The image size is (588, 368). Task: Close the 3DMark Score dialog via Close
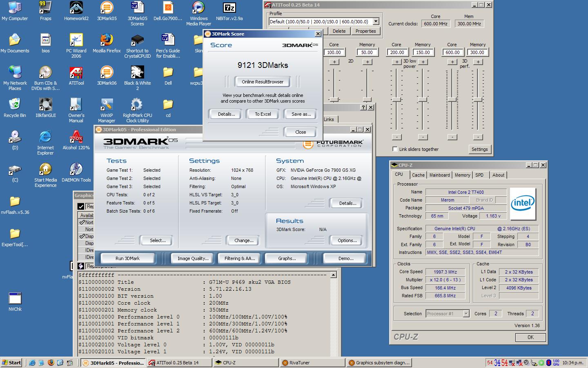pyautogui.click(x=300, y=132)
